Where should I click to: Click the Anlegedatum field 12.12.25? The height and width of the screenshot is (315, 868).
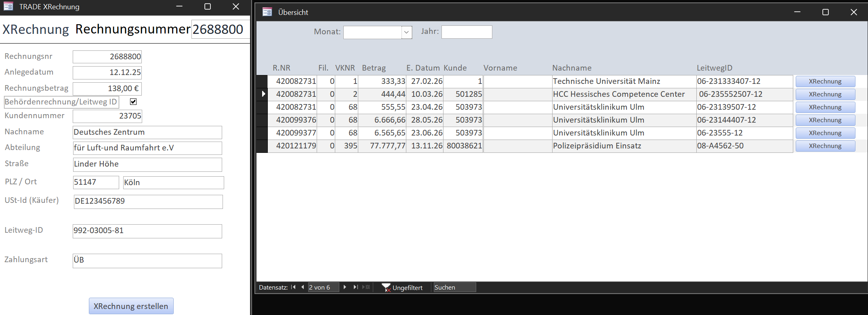[x=107, y=73]
